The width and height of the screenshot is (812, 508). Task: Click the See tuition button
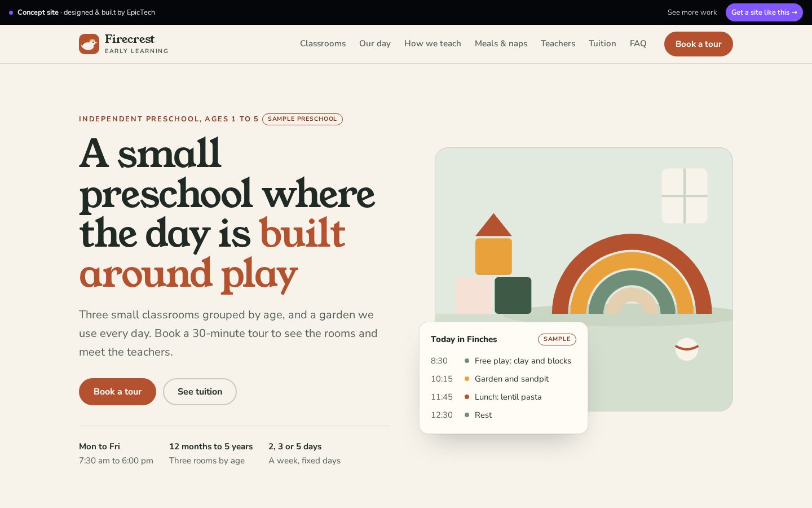[x=200, y=392]
